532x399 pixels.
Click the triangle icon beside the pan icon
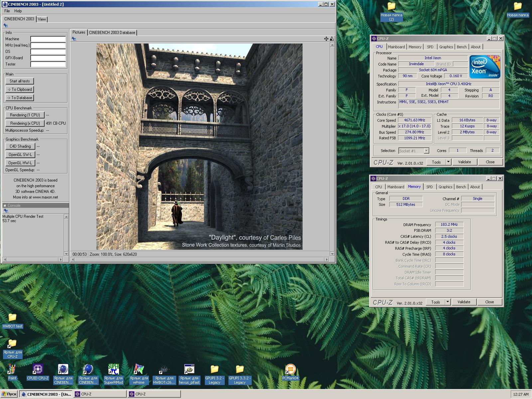(x=332, y=39)
